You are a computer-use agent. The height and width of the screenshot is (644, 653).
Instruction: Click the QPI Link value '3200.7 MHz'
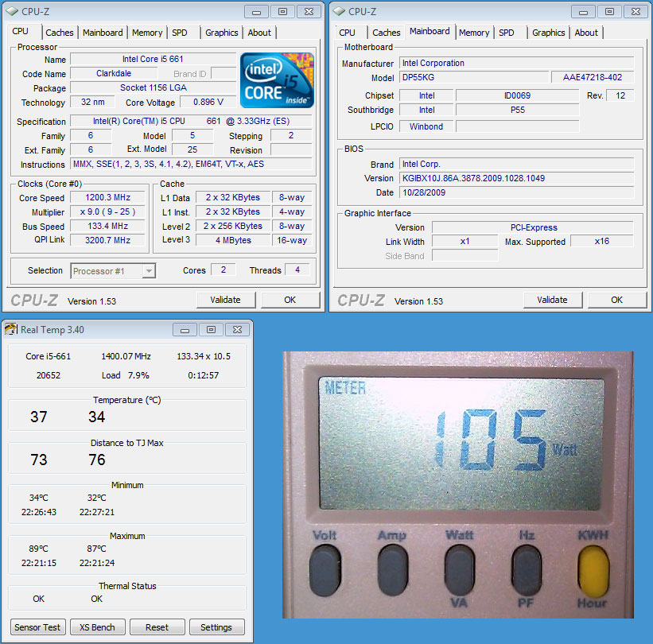tap(108, 240)
